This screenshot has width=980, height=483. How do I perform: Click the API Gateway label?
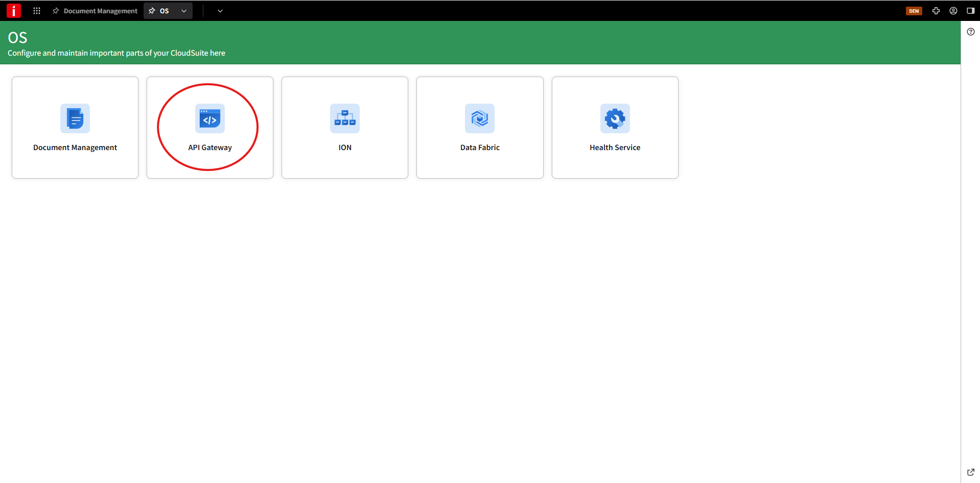[210, 148]
